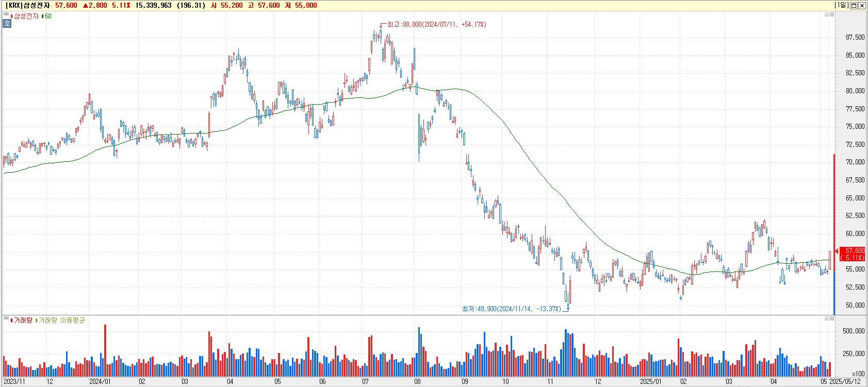The image size is (868, 387).
Task: Click the blue 호 quote button
Action: [7, 23]
